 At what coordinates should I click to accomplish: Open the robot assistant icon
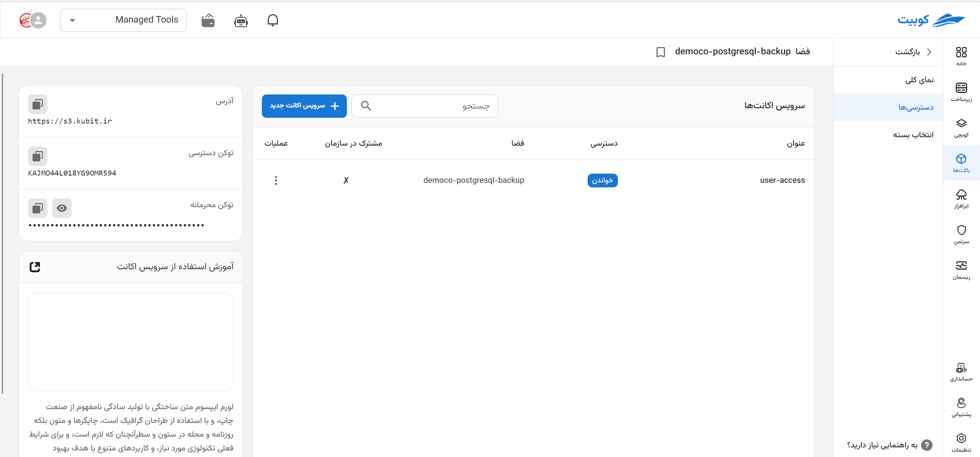coord(241,20)
